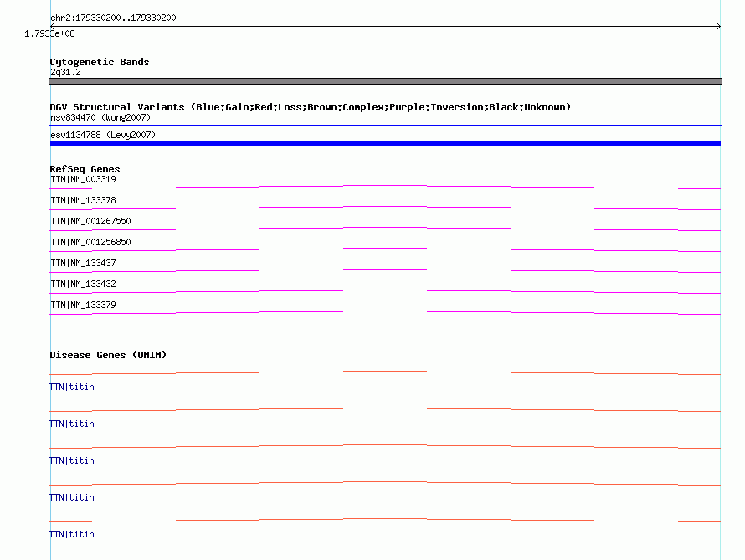Click the DGV Structural Variants track heading
745x560 pixels.
click(x=310, y=107)
